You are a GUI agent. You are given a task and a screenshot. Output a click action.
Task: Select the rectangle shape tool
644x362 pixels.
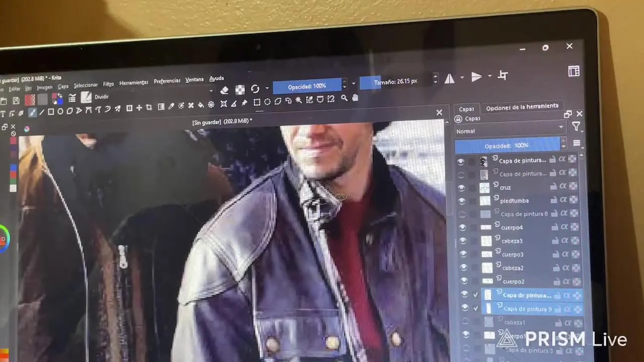(x=51, y=112)
